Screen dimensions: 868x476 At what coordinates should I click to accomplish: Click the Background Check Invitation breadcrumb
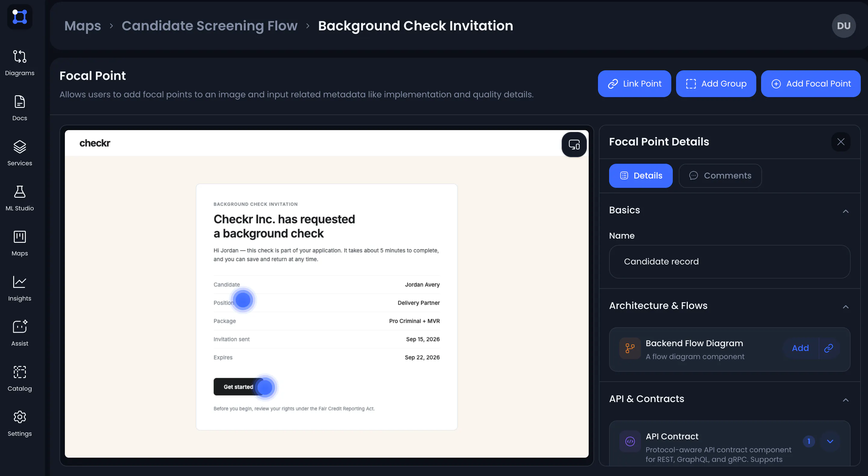click(415, 26)
